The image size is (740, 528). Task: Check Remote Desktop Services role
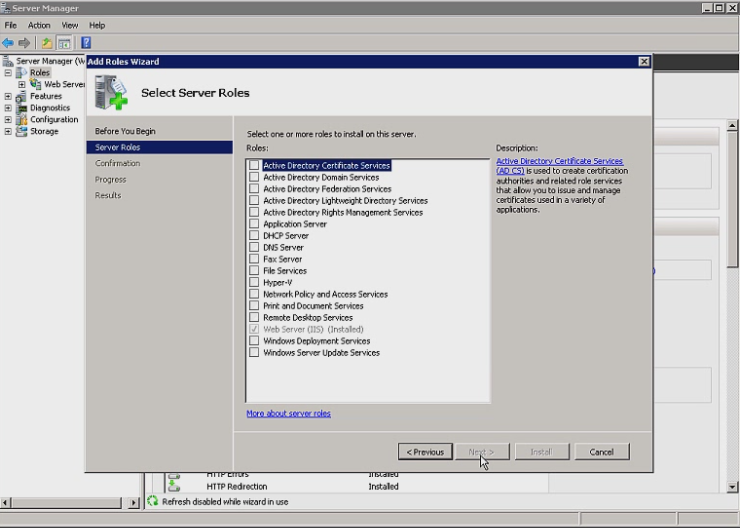pos(254,317)
